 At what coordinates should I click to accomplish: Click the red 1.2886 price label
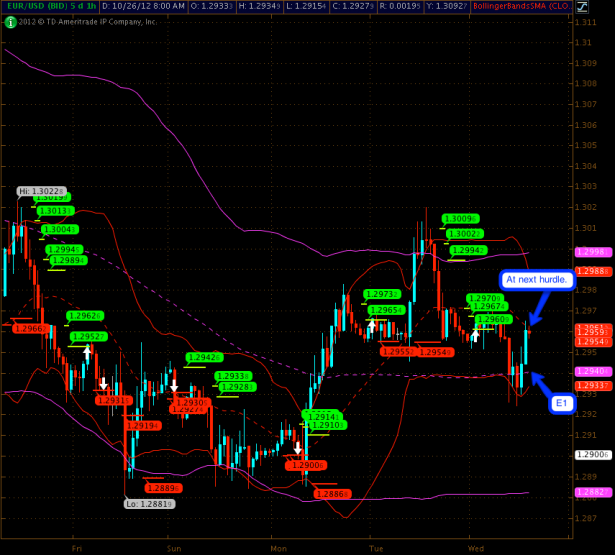[331, 494]
